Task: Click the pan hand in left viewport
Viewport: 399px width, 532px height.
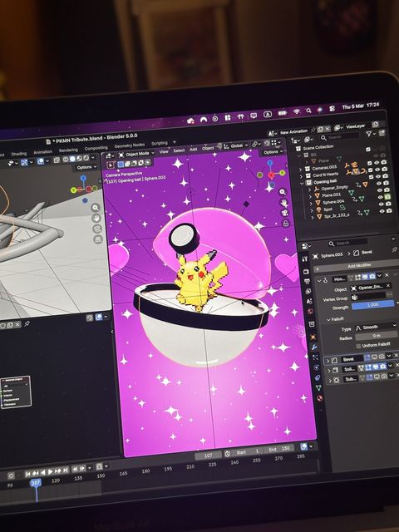Action: coord(96,218)
